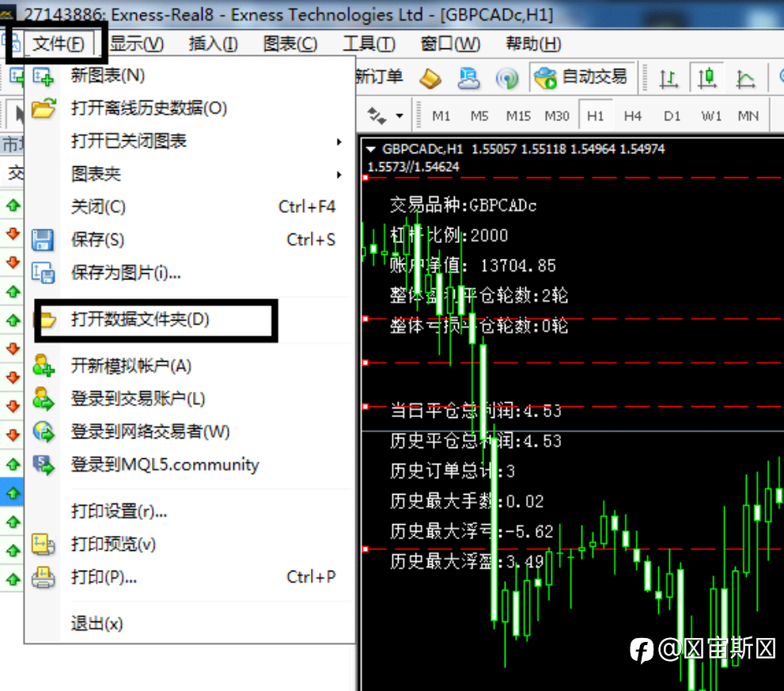Click the folder icon beside 打开数据文件夹
The height and width of the screenshot is (691, 784).
[47, 319]
